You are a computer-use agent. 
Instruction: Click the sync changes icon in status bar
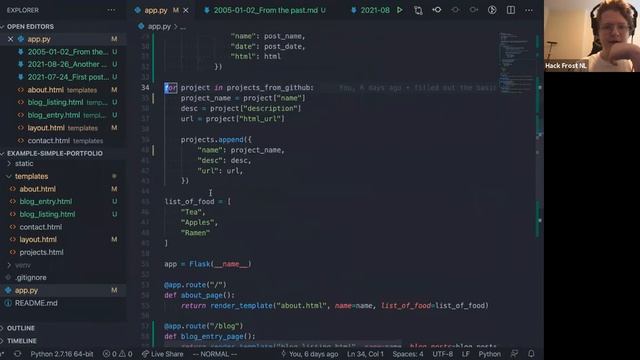(17, 354)
